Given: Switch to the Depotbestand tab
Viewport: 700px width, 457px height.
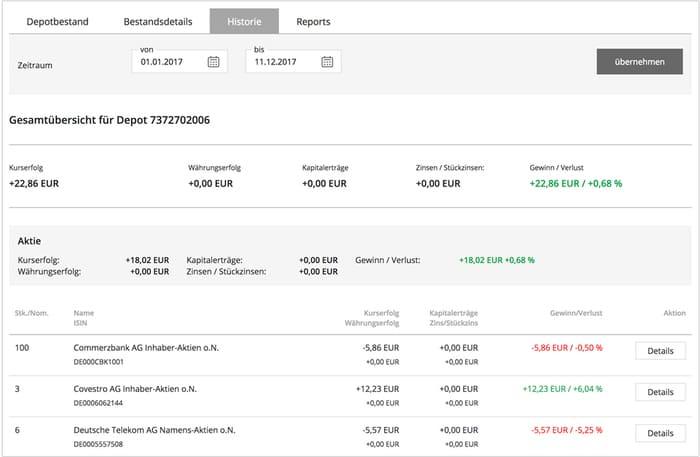Looking at the screenshot, I should [x=58, y=21].
